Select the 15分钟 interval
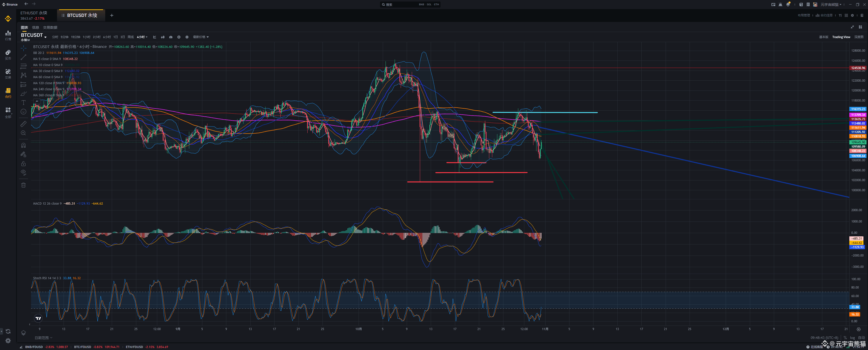Viewport: 868px width, 350px height. [x=75, y=37]
